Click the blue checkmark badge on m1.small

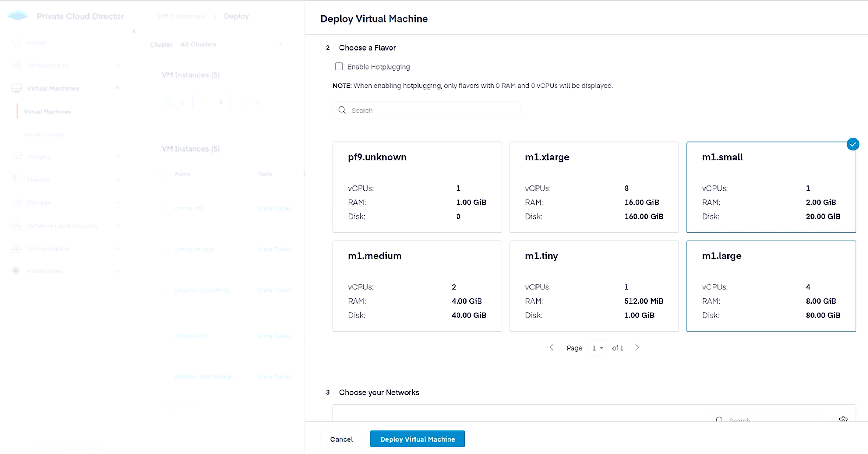pyautogui.click(x=853, y=144)
